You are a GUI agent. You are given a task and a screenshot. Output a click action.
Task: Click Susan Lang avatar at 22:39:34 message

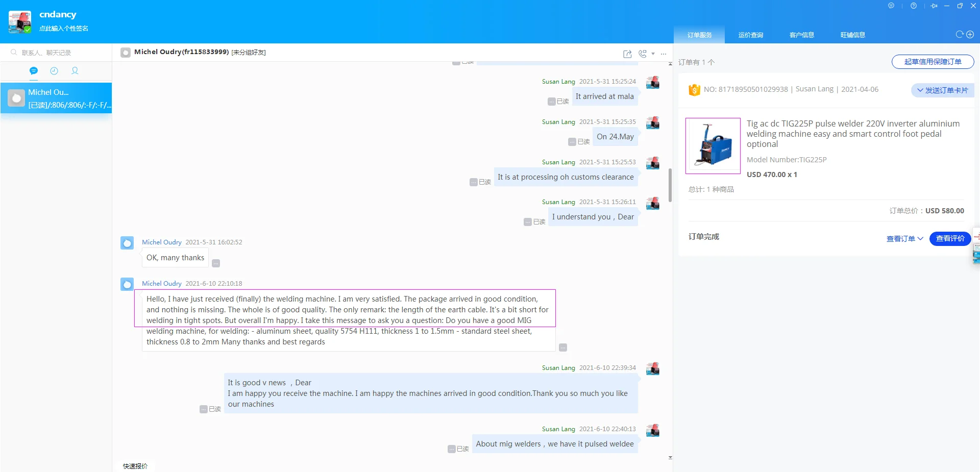[653, 368]
